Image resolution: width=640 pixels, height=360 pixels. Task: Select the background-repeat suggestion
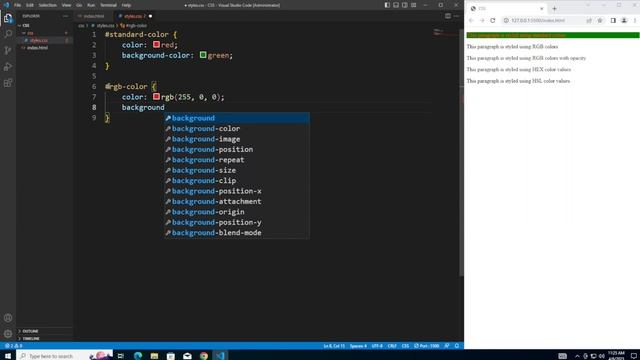pos(237,160)
